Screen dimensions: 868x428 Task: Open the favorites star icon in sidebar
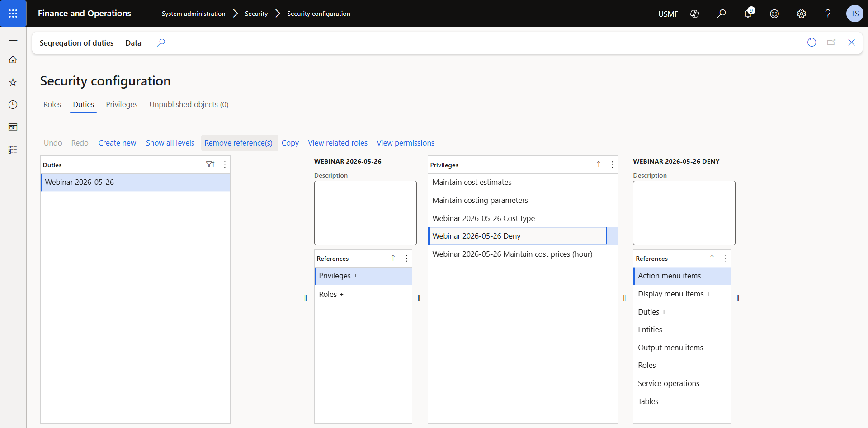13,82
